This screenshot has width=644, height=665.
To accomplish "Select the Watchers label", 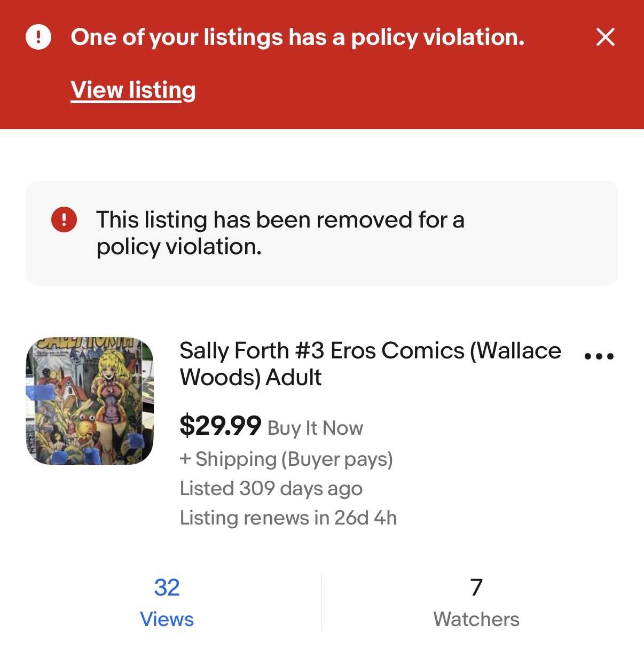I will 476,619.
